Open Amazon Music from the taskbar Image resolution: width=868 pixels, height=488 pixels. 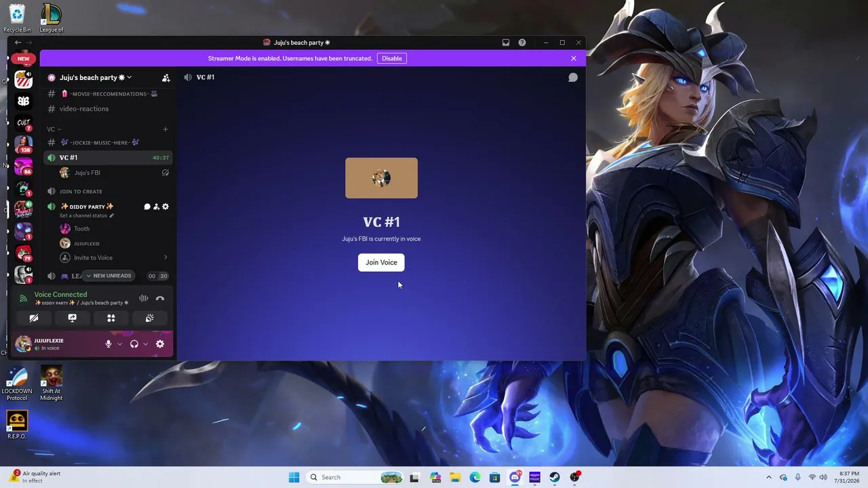pos(535,477)
